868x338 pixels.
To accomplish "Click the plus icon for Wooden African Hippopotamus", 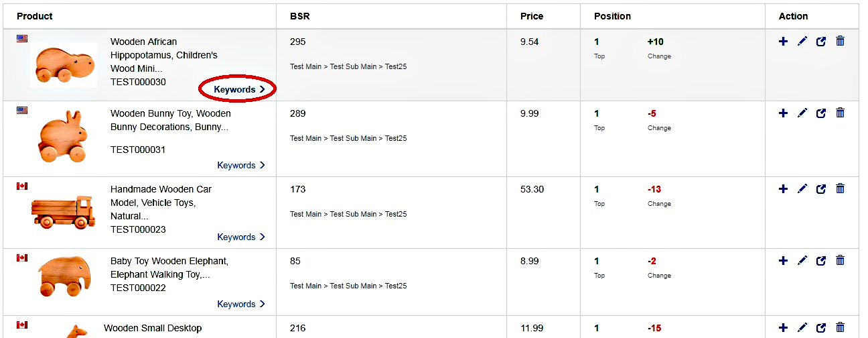I will (x=783, y=42).
